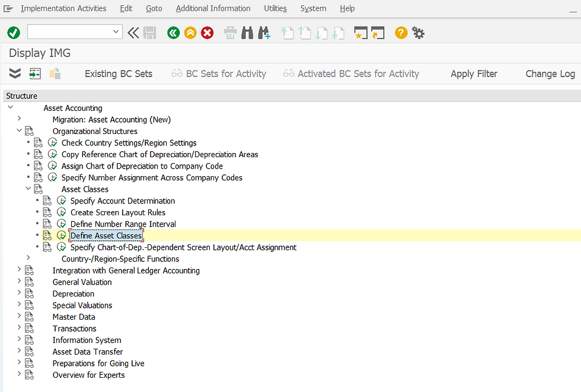
Task: Click the Generate Shortcut icon
Action: pyautogui.click(x=378, y=33)
